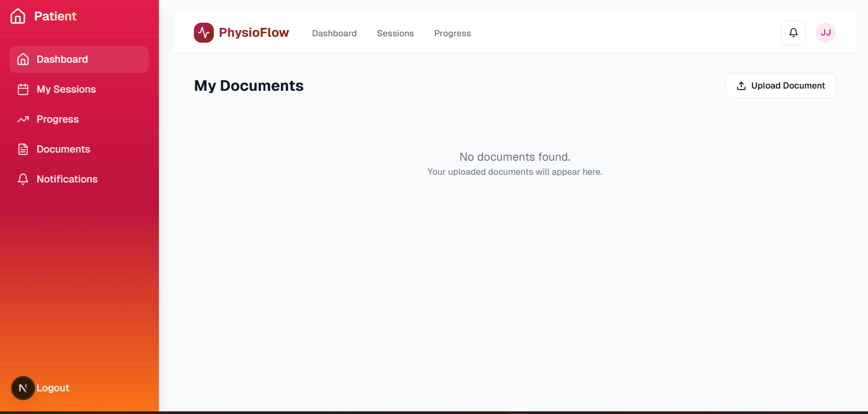Click the Patient title in sidebar header

coord(55,16)
